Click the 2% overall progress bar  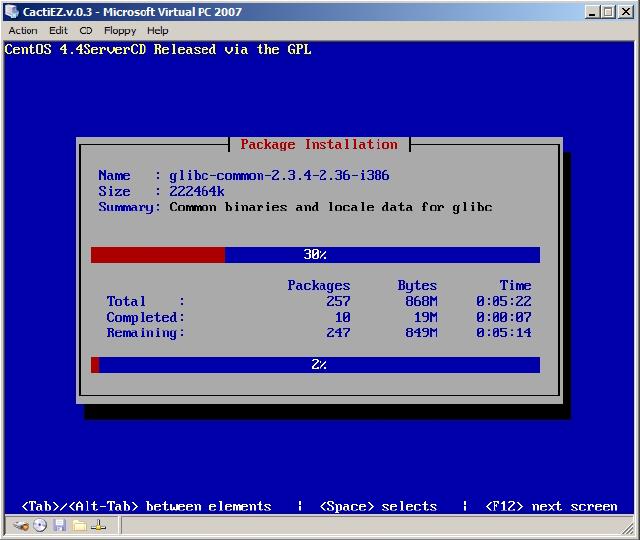tap(315, 364)
